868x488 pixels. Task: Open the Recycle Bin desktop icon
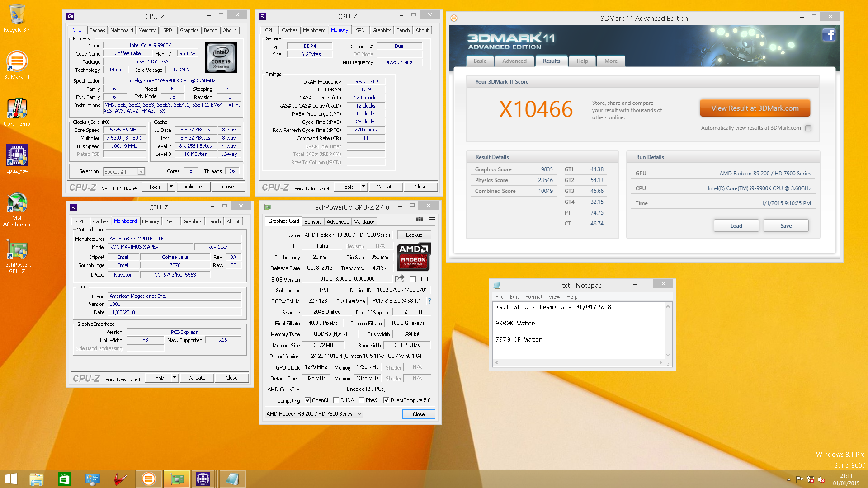point(17,18)
